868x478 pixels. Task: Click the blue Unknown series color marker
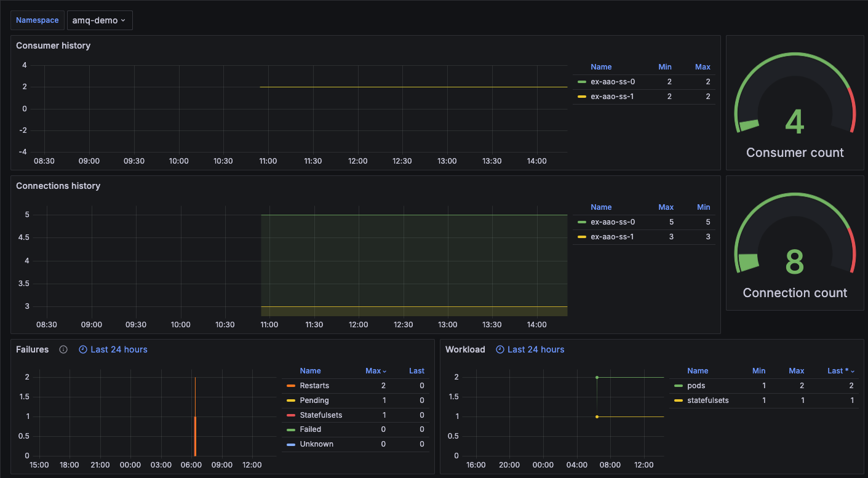[291, 444]
